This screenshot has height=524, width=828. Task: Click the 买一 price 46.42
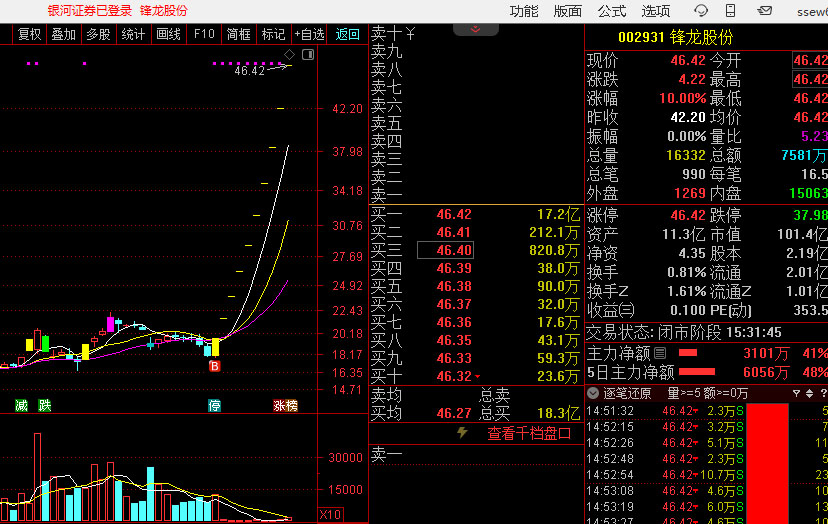(x=454, y=214)
